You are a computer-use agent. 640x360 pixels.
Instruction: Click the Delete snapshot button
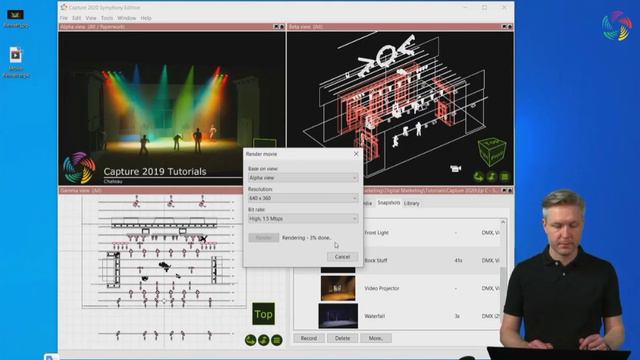pos(342,338)
